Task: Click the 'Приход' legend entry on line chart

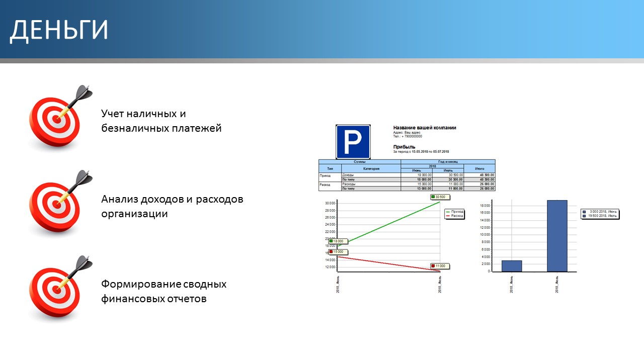Action: click(x=454, y=212)
